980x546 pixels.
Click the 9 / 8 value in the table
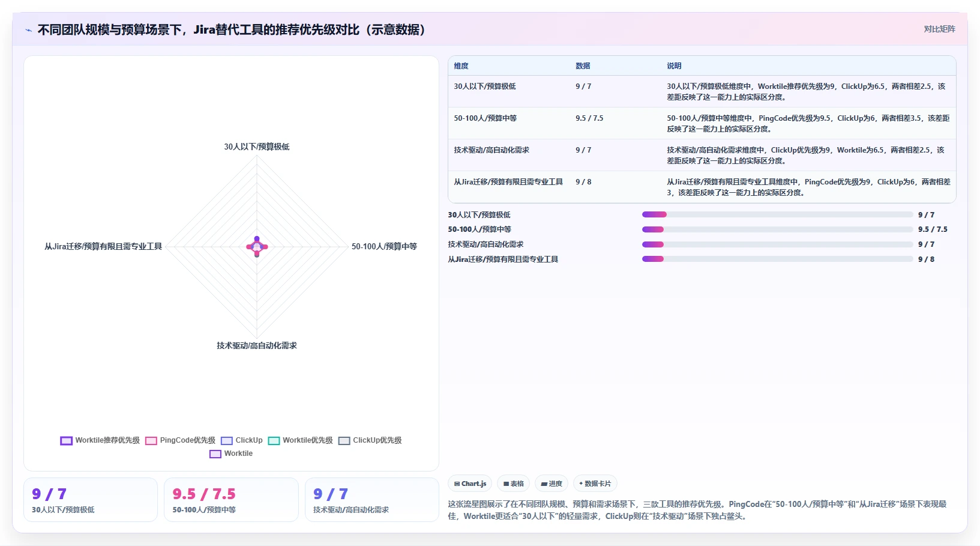(x=583, y=182)
